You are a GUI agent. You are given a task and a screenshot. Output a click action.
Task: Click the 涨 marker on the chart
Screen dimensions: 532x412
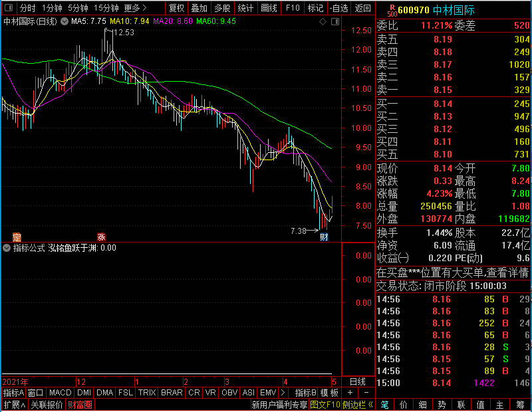point(101,237)
